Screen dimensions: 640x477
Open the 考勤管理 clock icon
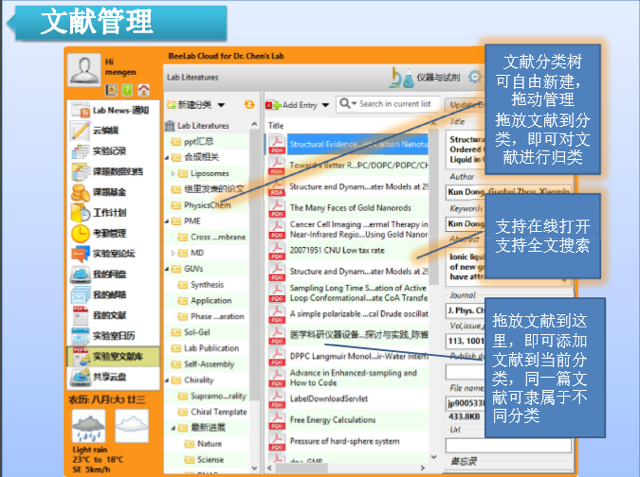click(80, 233)
